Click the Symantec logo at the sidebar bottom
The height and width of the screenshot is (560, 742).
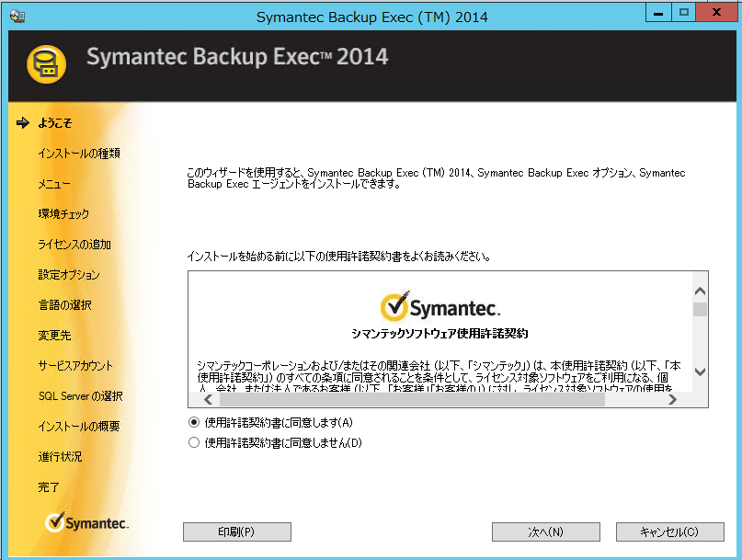pyautogui.click(x=87, y=522)
